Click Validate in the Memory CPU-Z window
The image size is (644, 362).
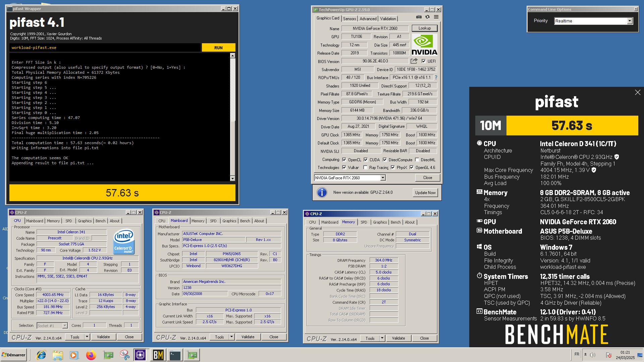pyautogui.click(x=398, y=338)
